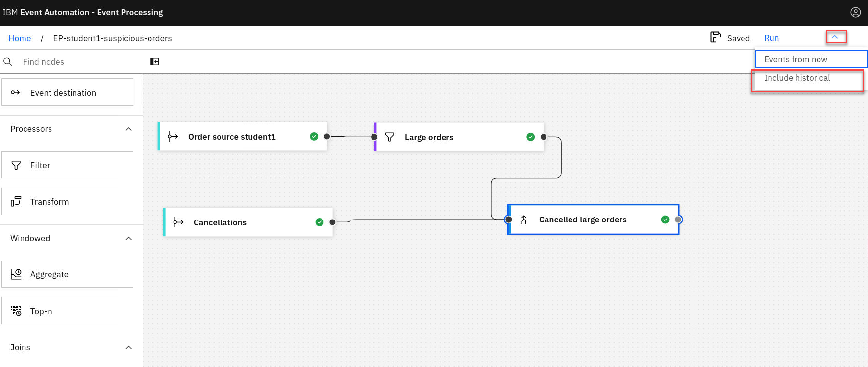Click the Run button

(771, 38)
